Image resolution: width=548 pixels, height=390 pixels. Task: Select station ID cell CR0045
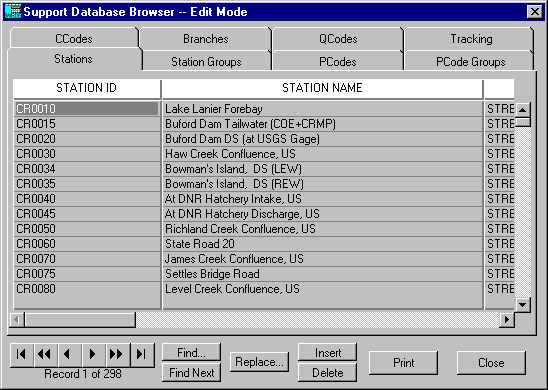[x=87, y=214]
